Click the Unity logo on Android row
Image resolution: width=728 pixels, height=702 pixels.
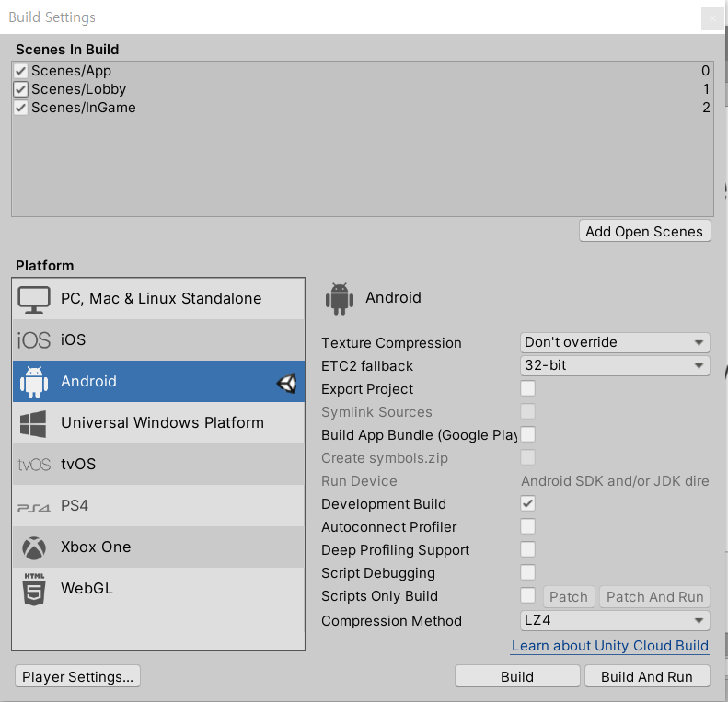pos(286,383)
